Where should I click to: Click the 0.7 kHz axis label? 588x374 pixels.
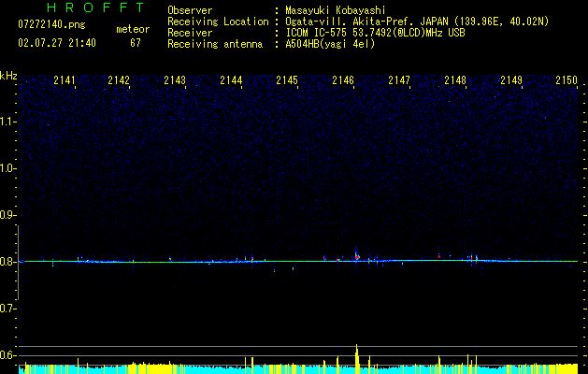coord(7,309)
